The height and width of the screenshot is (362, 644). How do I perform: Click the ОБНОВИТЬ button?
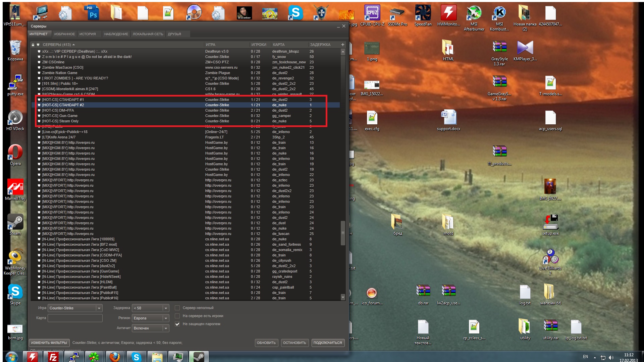coord(266,343)
